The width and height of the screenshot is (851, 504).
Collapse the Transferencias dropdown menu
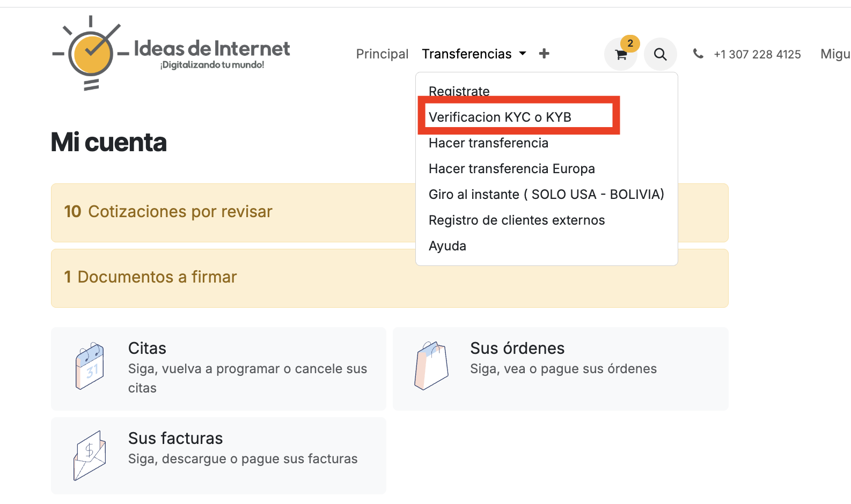point(466,54)
